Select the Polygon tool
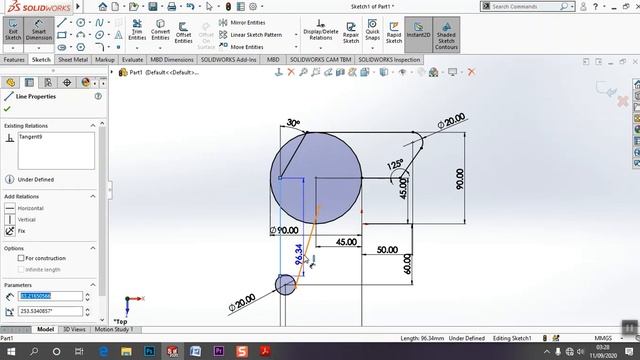The height and width of the screenshot is (360, 640). pos(80,47)
